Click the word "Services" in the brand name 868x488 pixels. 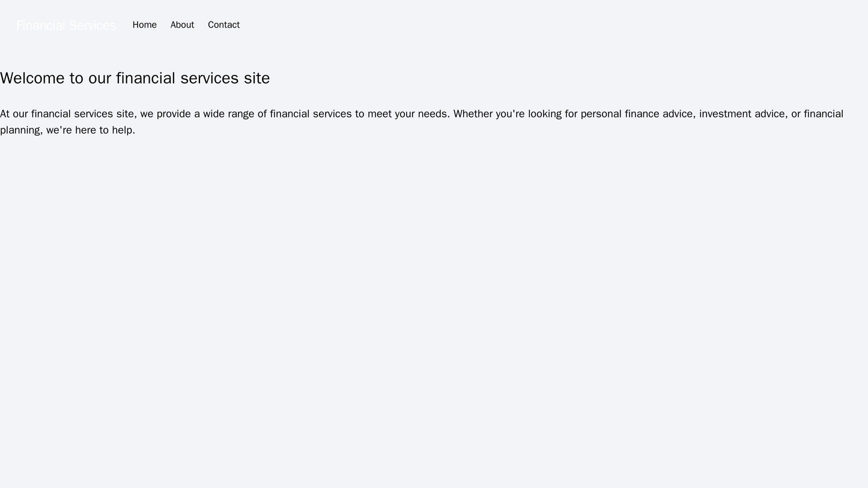93,25
